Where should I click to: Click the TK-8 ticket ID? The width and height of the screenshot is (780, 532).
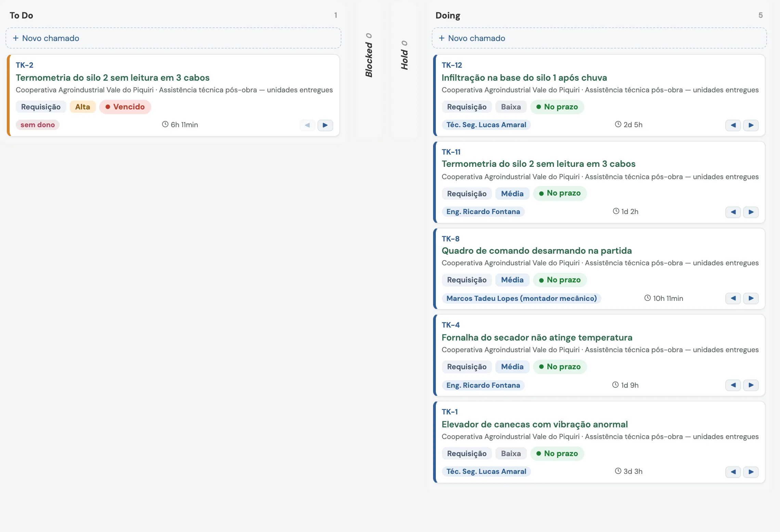[x=451, y=239]
